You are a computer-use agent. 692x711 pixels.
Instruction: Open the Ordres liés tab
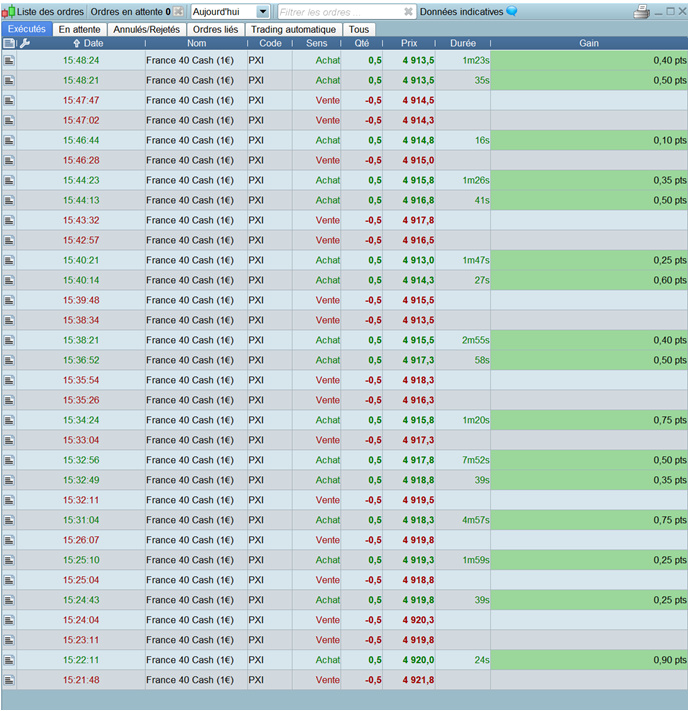point(215,29)
